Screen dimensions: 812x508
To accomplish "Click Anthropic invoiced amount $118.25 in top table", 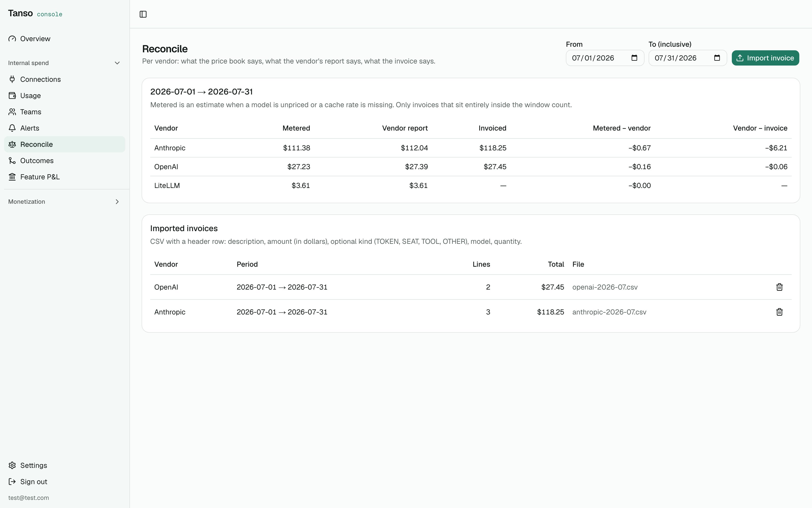I will pos(493,148).
